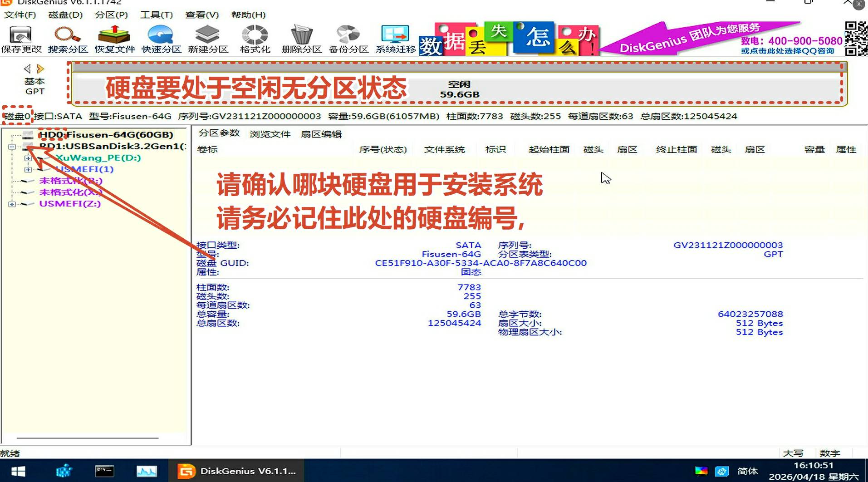Image resolution: width=868 pixels, height=482 pixels.
Task: Click the 保存更改 save changes icon
Action: (x=21, y=39)
